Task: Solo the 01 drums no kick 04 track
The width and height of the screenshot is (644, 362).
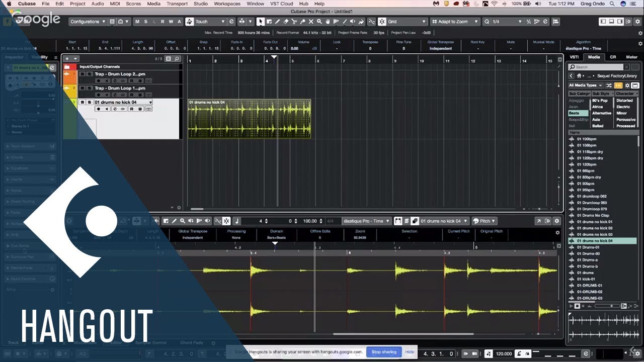Action: (89, 102)
